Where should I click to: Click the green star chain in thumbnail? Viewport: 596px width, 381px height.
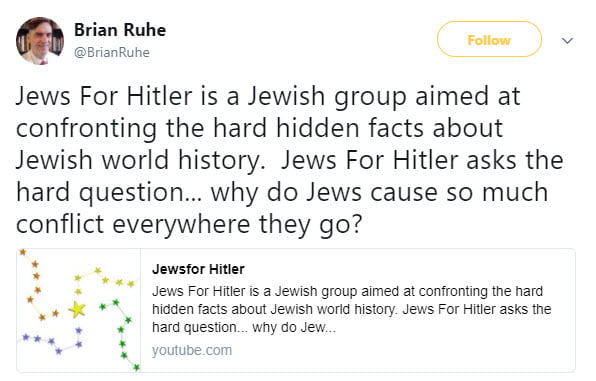pyautogui.click(x=121, y=333)
